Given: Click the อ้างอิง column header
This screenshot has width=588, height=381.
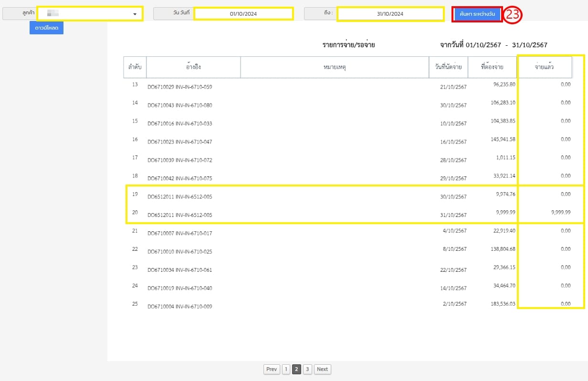Looking at the screenshot, I should 193,67.
